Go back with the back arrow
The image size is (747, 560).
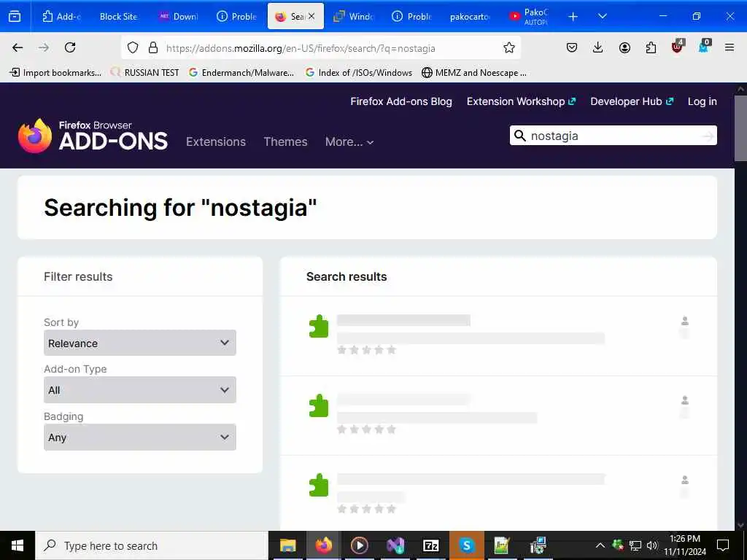click(x=18, y=47)
